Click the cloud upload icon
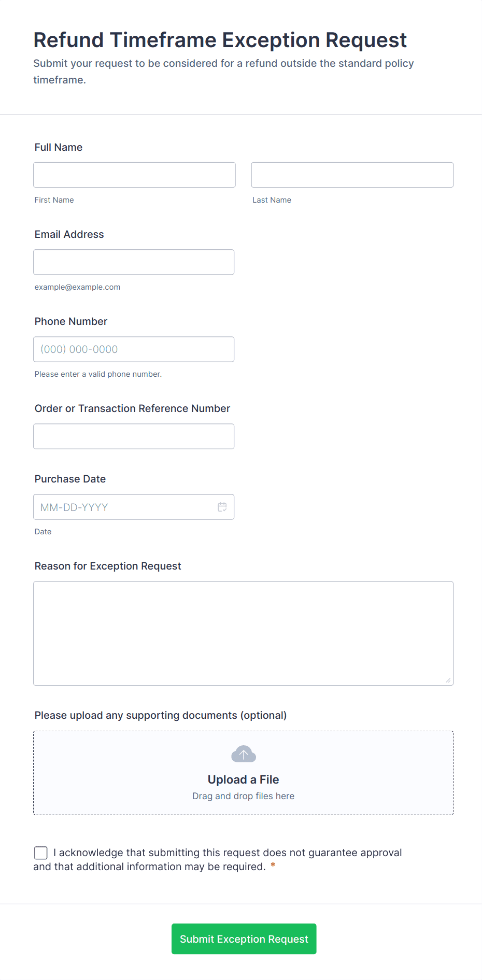The image size is (482, 980). click(x=244, y=754)
